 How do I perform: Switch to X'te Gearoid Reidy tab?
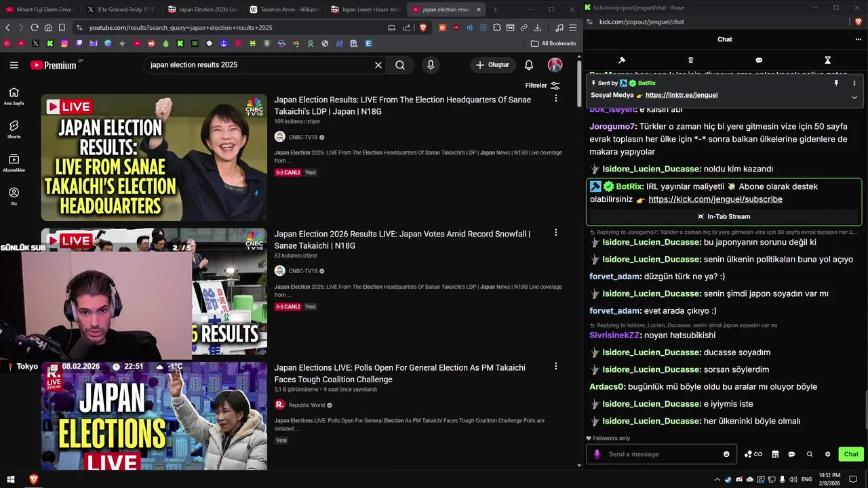pyautogui.click(x=121, y=9)
